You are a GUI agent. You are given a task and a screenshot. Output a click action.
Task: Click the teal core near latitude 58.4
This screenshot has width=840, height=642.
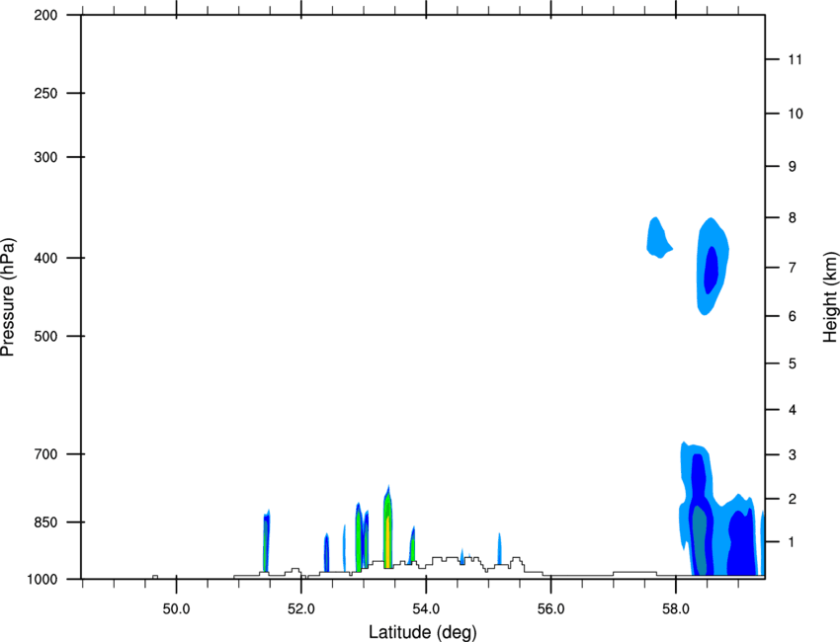[700, 539]
